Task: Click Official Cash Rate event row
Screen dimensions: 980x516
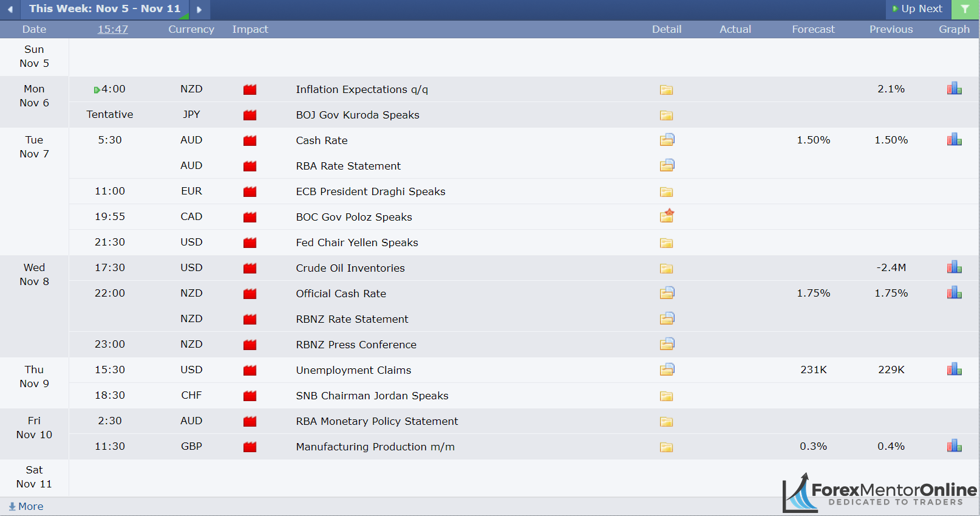Action: (x=341, y=294)
